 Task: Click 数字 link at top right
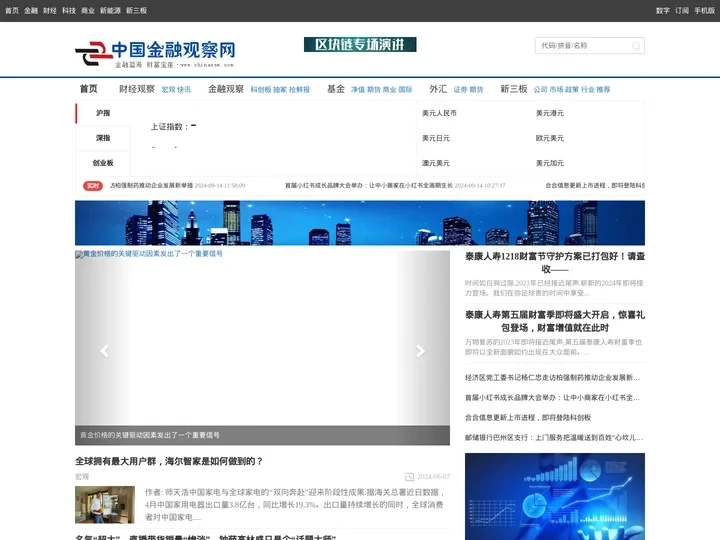(663, 11)
